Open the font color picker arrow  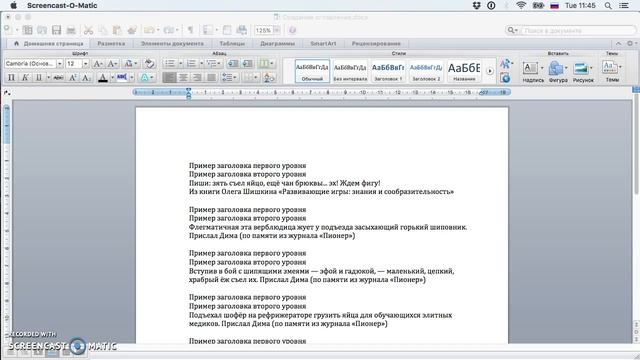point(112,77)
